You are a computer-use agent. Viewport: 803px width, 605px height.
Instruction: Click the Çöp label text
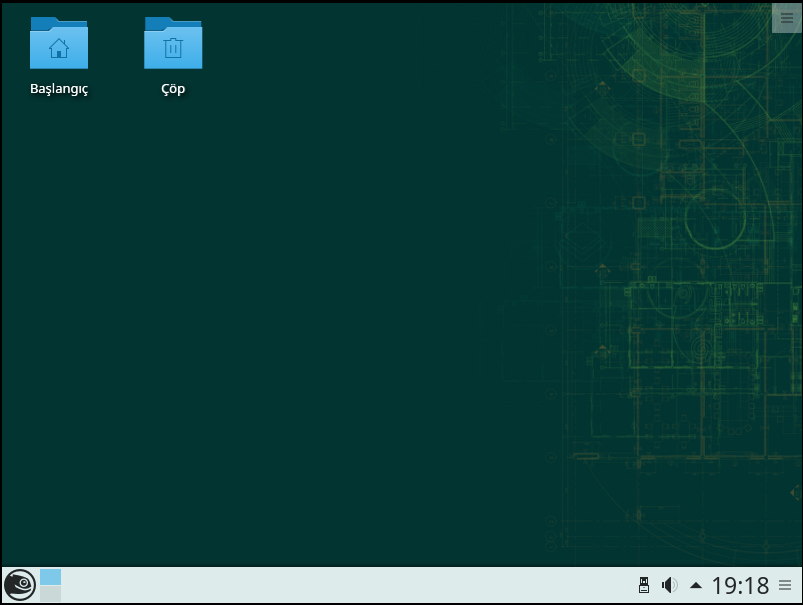172,88
